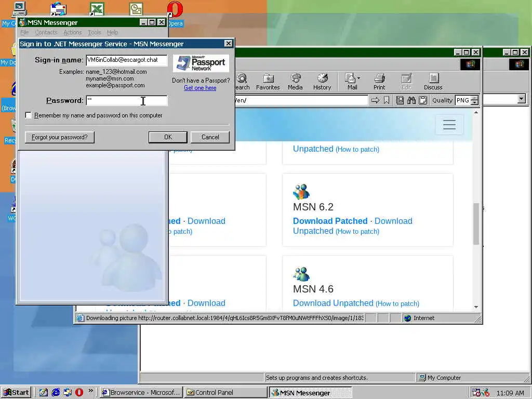Click the Quality PNG value field
The width and height of the screenshot is (532, 399).
(x=463, y=100)
